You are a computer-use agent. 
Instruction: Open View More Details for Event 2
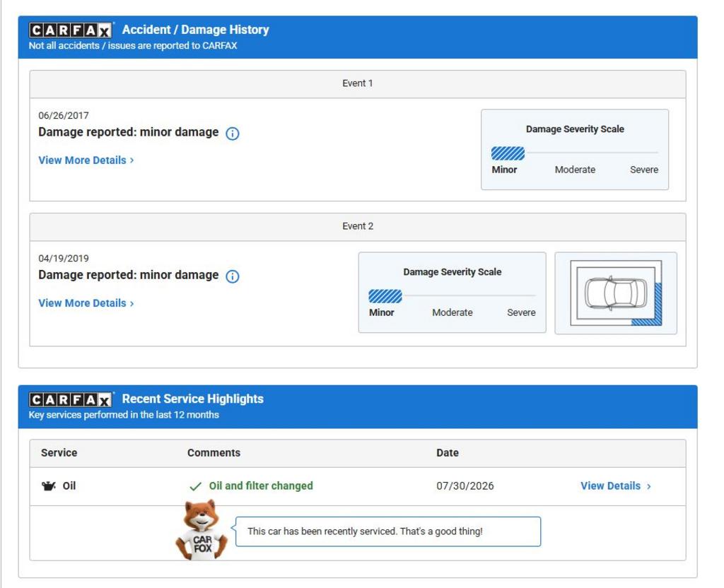click(86, 303)
